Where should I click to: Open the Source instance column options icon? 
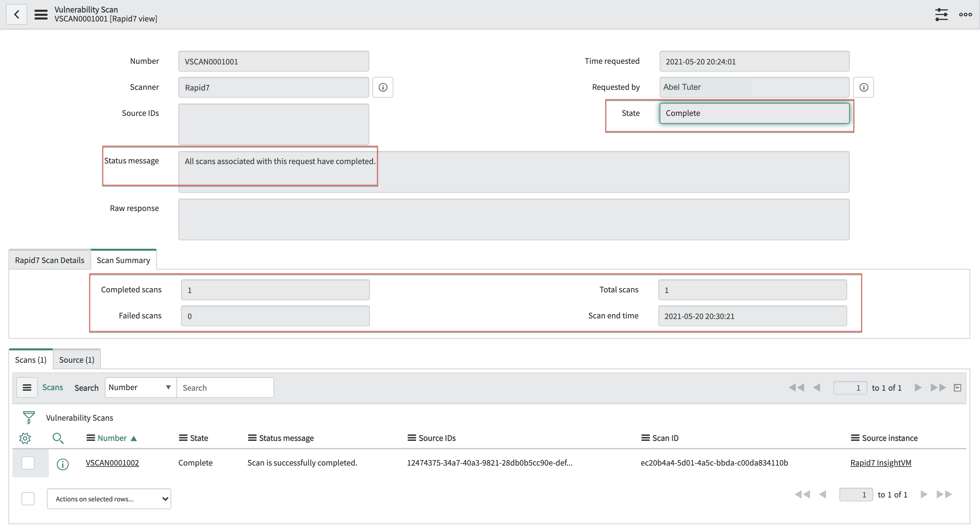tap(855, 438)
